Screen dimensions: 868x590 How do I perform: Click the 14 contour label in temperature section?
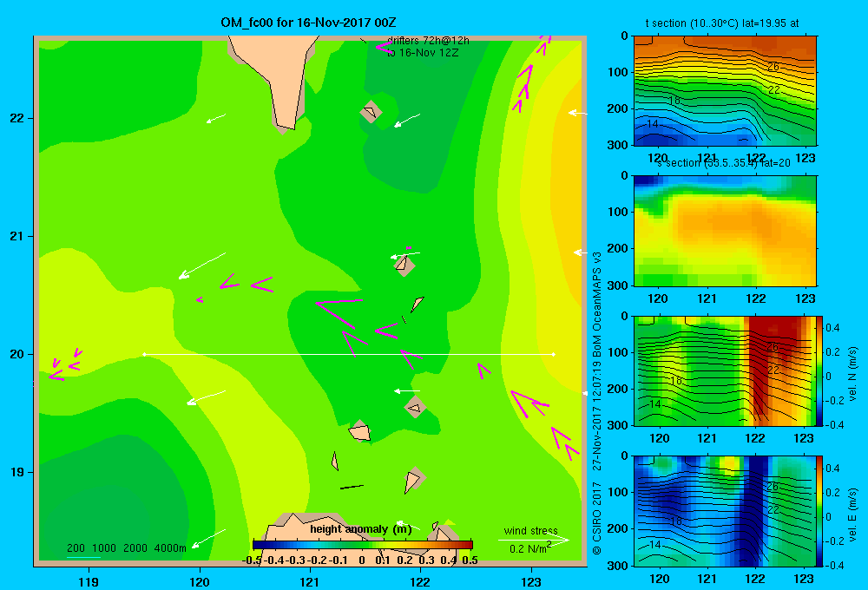pos(653,124)
